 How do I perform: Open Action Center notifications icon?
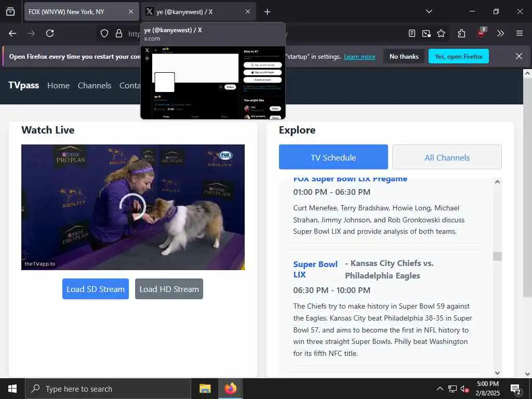(x=516, y=389)
